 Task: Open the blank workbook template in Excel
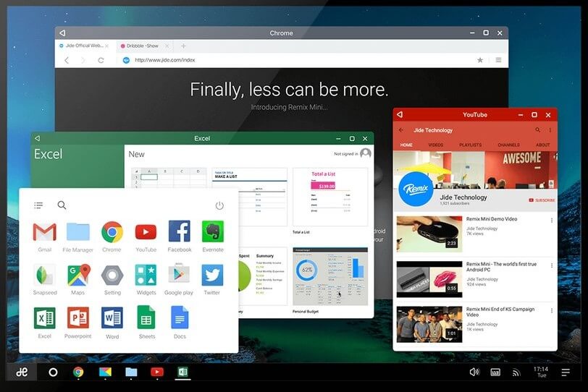coord(169,177)
